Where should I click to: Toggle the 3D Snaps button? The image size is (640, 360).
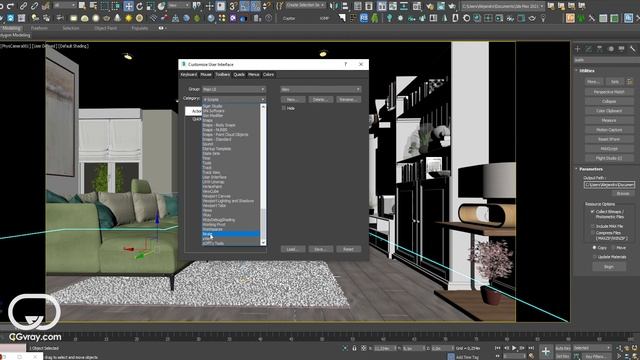point(233,6)
